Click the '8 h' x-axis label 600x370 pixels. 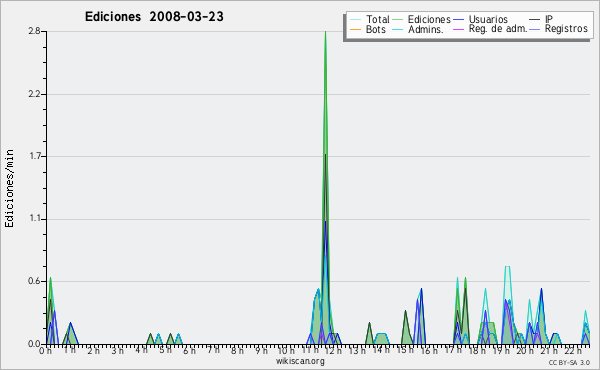(237, 351)
